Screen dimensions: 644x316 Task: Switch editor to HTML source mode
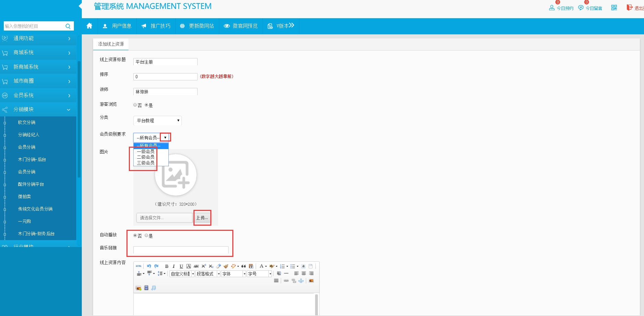click(138, 266)
